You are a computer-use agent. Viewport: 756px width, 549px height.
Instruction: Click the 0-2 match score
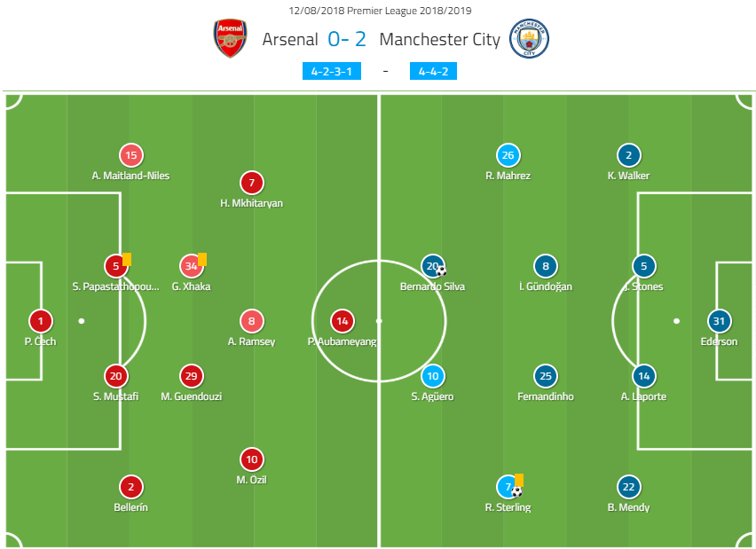(x=347, y=40)
